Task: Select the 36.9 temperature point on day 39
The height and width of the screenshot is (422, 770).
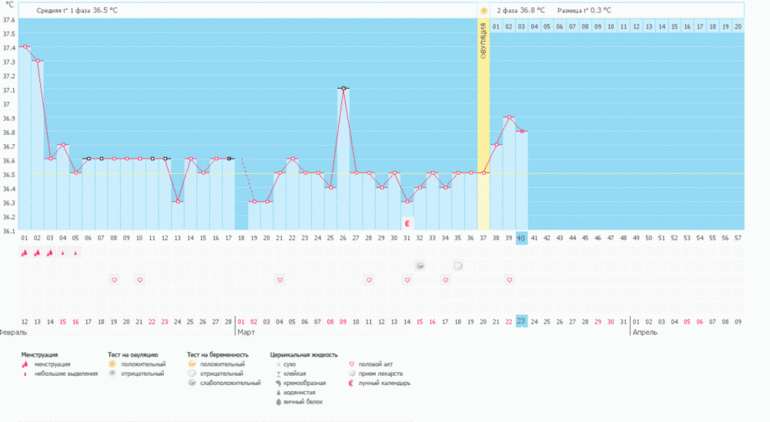Action: 509,117
